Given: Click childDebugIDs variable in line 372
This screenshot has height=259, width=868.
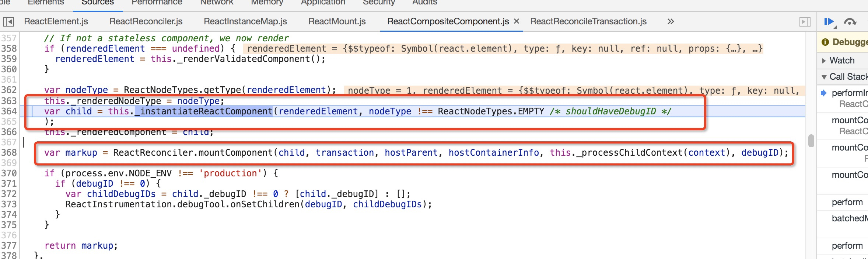Looking at the screenshot, I should pyautogui.click(x=121, y=194).
